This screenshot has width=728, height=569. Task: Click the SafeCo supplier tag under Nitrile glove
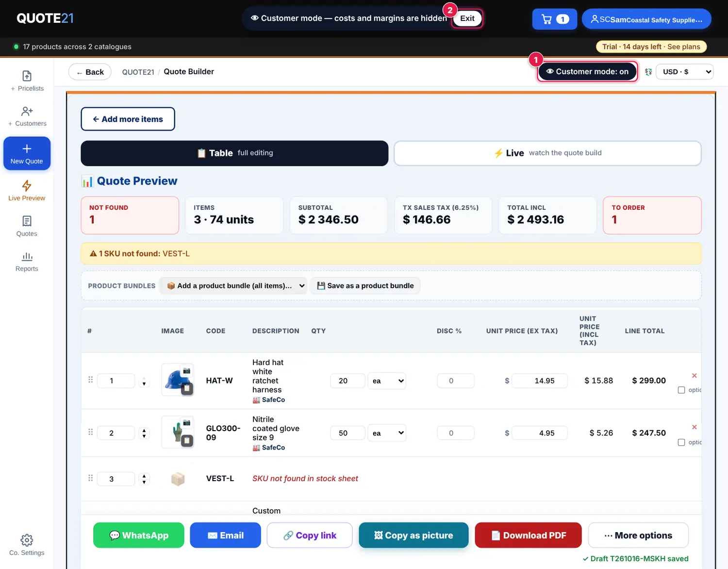[269, 448]
